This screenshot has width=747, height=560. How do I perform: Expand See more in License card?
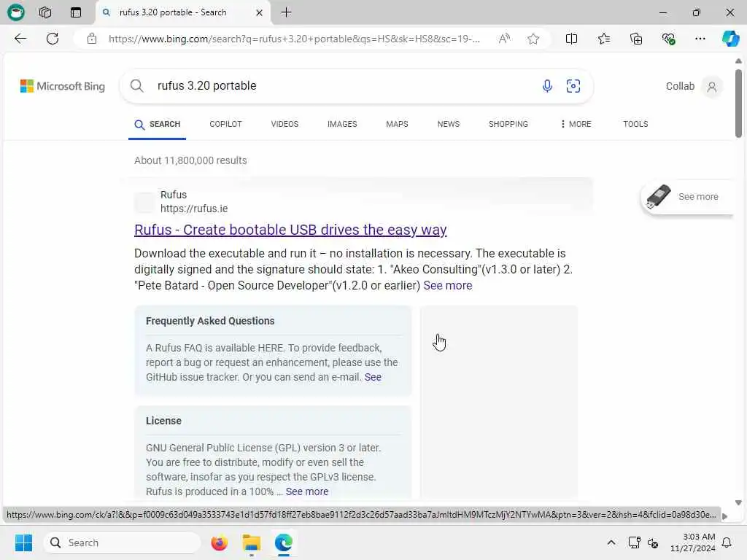[307, 491]
